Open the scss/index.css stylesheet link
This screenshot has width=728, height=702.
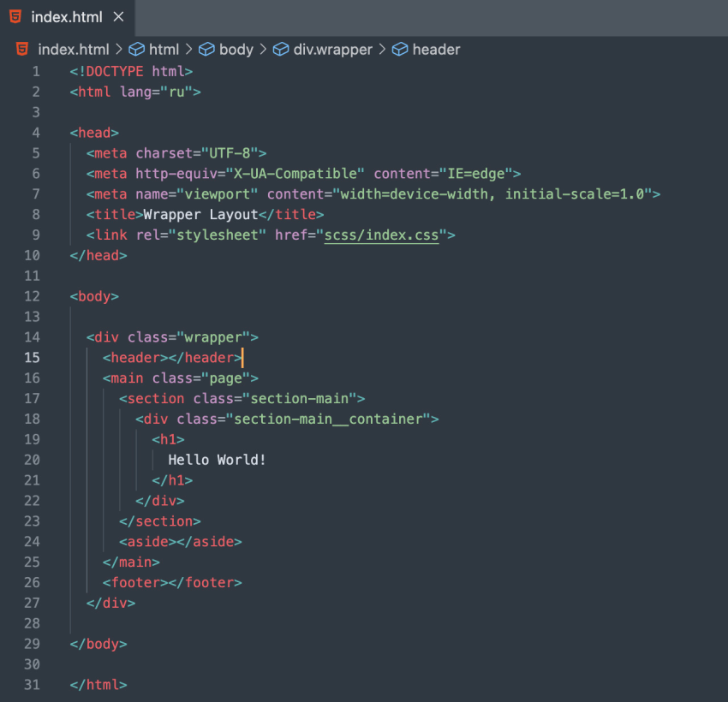click(381, 235)
